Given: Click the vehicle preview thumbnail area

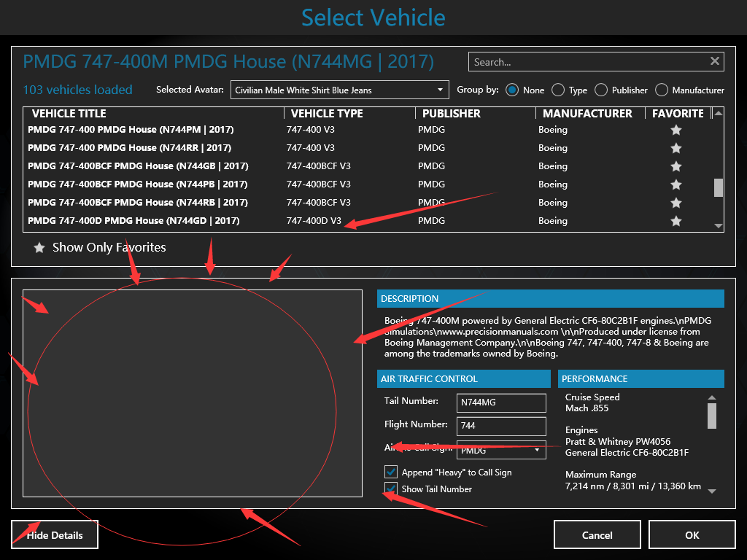Looking at the screenshot, I should [x=193, y=393].
